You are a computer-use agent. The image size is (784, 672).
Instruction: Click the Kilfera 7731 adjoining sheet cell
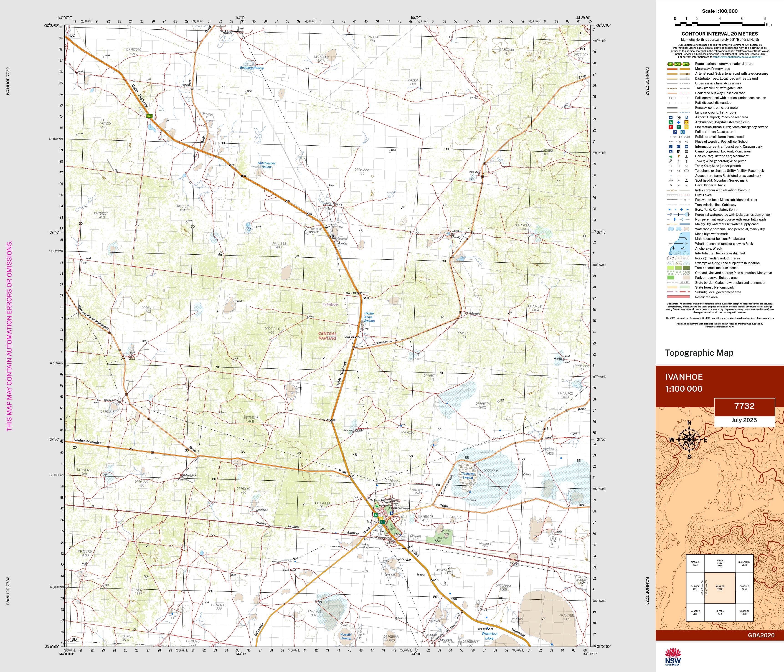(720, 613)
